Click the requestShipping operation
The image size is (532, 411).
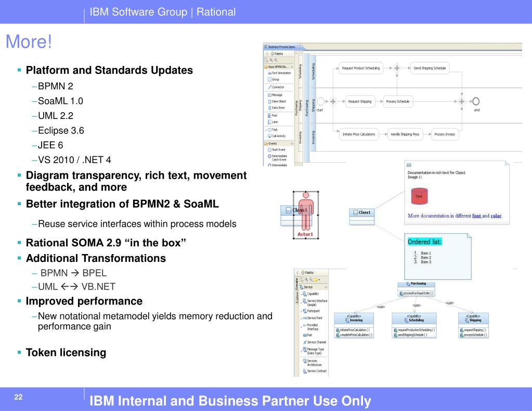pyautogui.click(x=473, y=330)
